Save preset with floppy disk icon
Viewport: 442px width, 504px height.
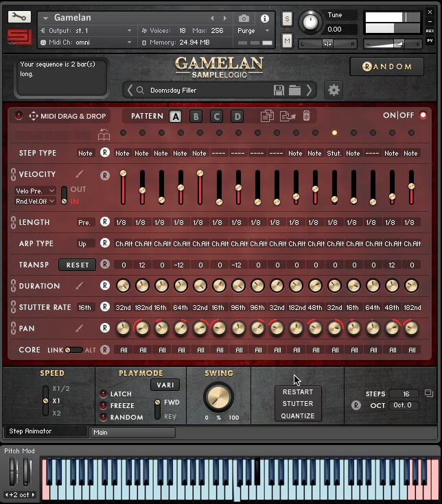click(x=279, y=91)
